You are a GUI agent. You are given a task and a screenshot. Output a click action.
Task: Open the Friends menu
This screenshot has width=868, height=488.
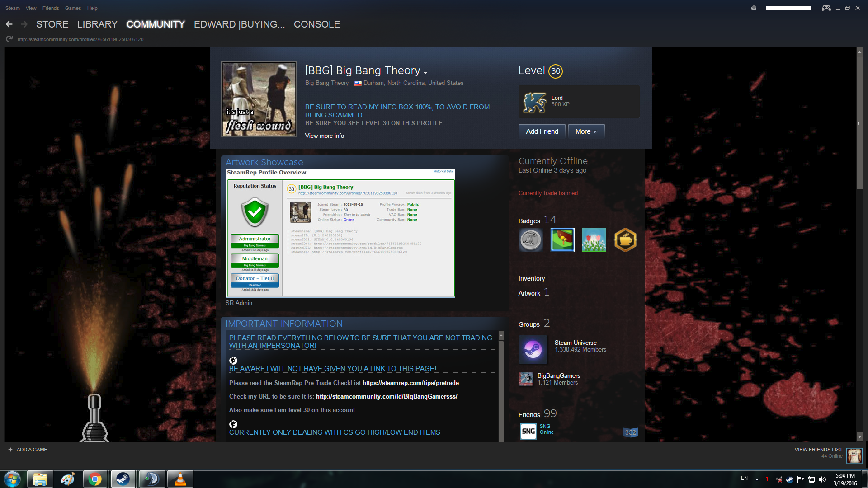(x=51, y=8)
